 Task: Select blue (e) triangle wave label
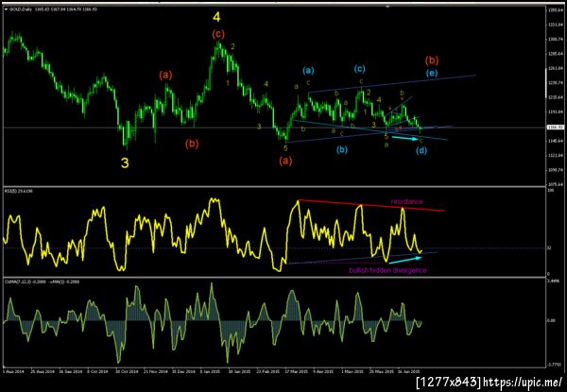tap(432, 73)
